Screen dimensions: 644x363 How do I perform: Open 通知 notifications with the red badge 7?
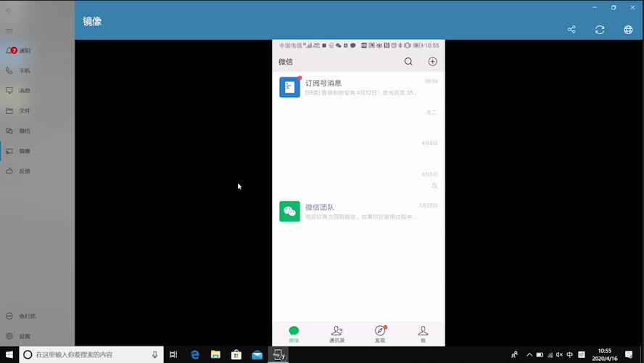click(x=37, y=51)
